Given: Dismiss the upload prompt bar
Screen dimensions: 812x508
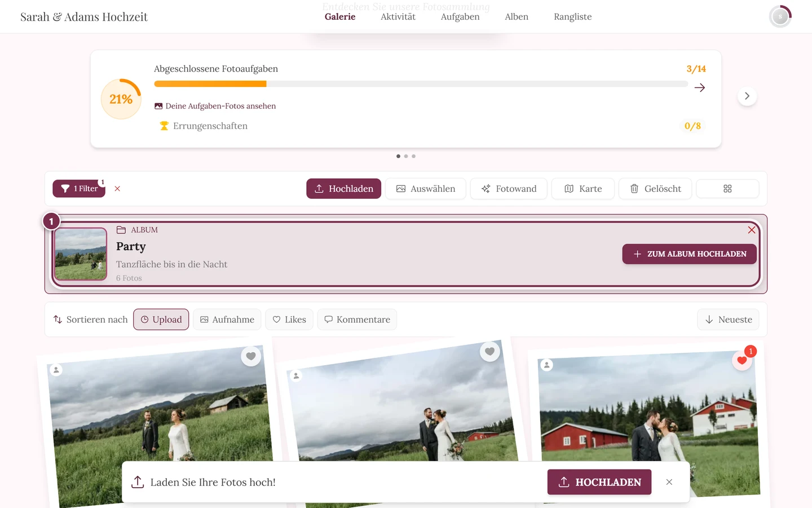Looking at the screenshot, I should (669, 482).
